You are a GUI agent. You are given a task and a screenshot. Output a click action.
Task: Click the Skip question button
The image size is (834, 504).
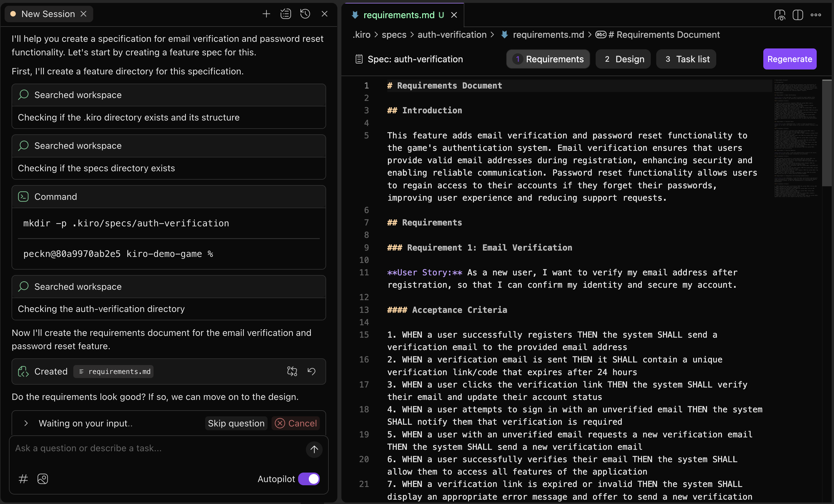(236, 423)
